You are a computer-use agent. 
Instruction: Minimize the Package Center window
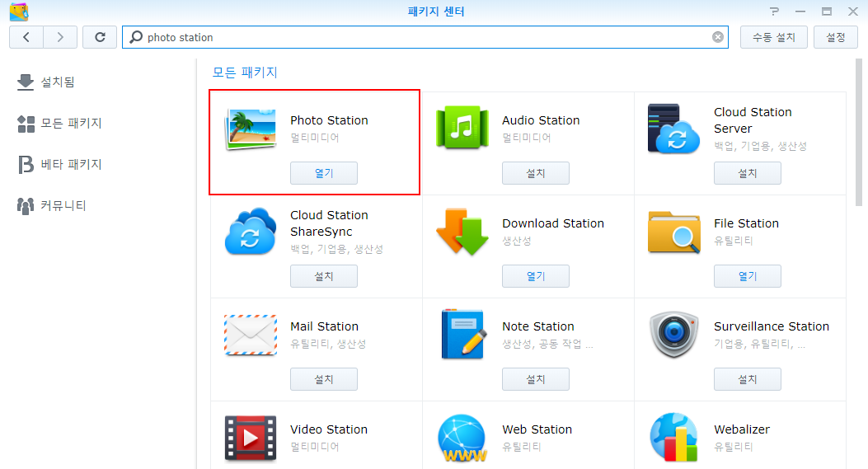coord(800,11)
